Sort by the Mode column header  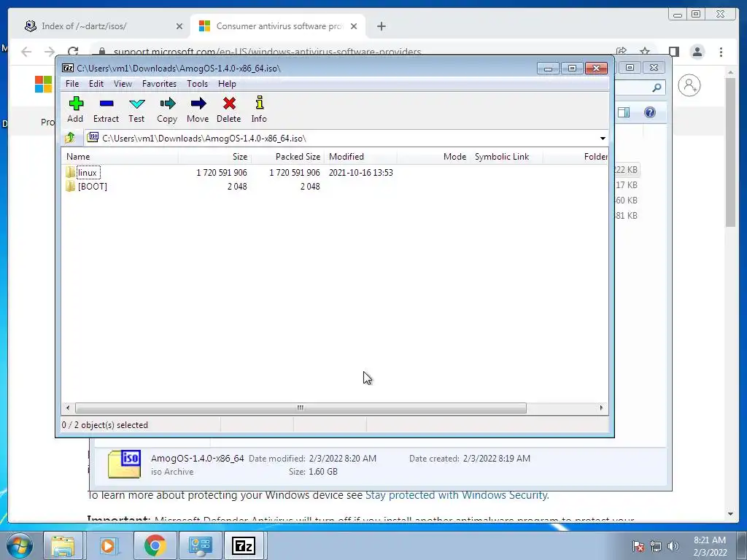[x=433, y=157]
